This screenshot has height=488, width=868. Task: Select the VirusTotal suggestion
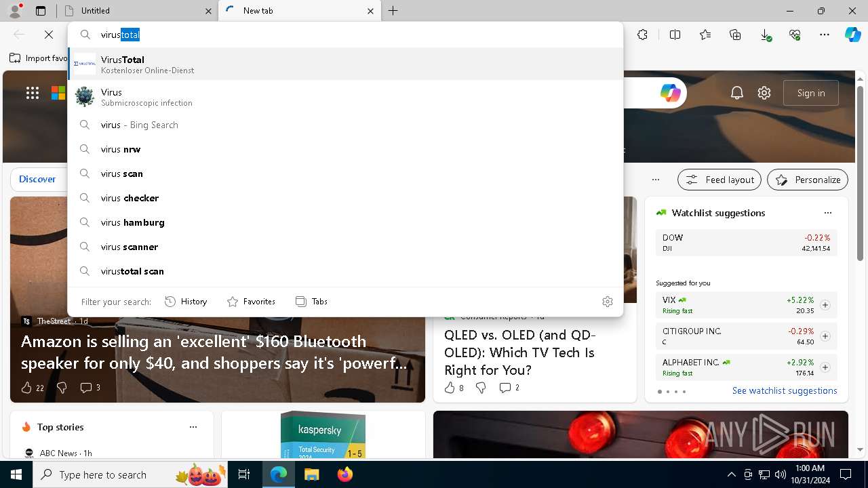tap(345, 64)
